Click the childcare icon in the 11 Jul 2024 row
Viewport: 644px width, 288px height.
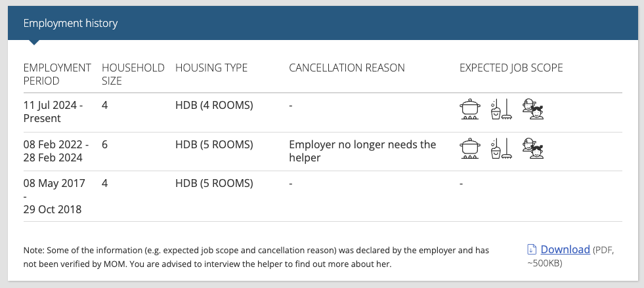(x=533, y=109)
